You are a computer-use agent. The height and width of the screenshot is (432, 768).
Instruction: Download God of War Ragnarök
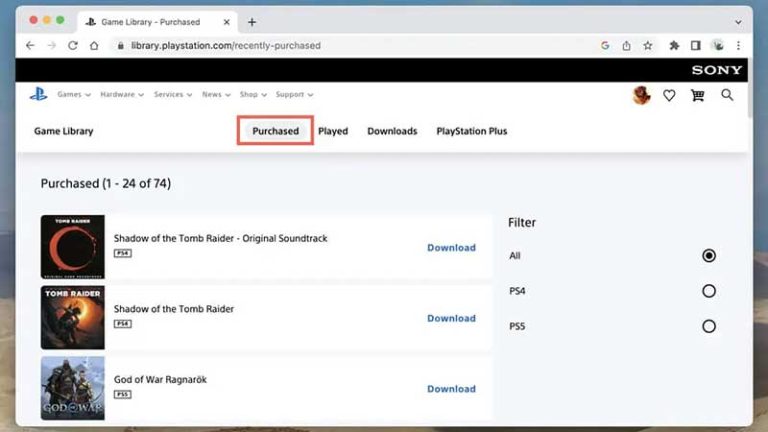[451, 389]
